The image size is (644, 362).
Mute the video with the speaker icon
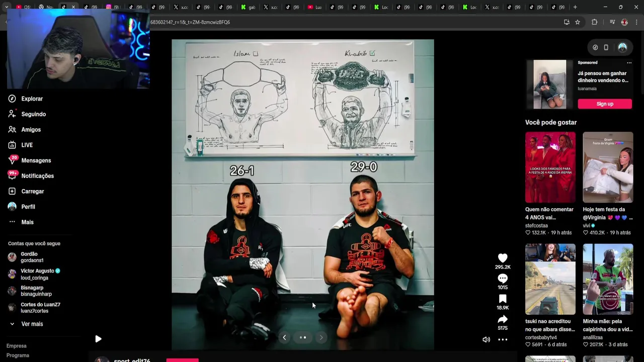(486, 339)
